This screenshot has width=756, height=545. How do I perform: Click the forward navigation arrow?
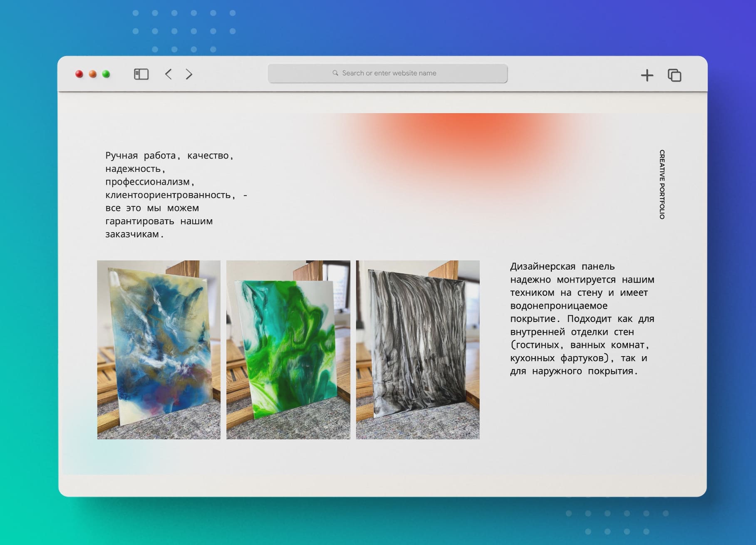(189, 74)
